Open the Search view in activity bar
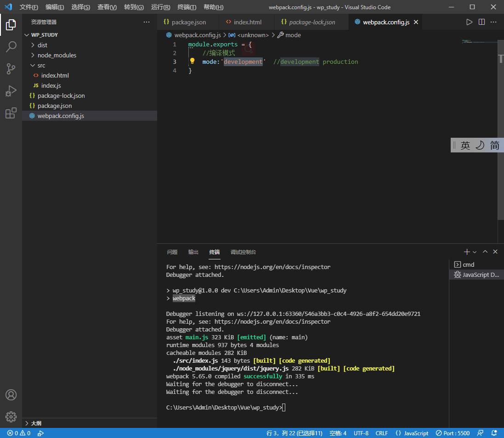 (11, 46)
